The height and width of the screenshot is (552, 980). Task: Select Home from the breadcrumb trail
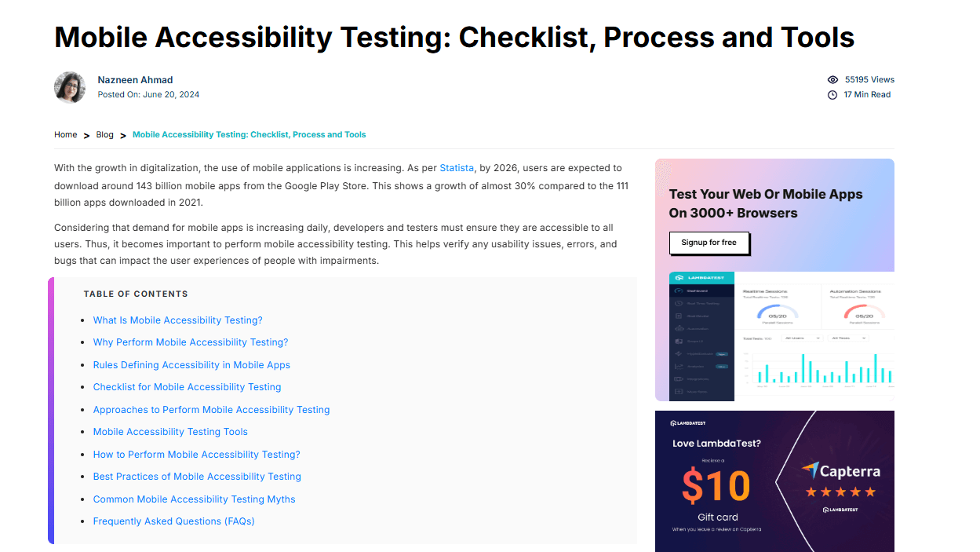66,134
